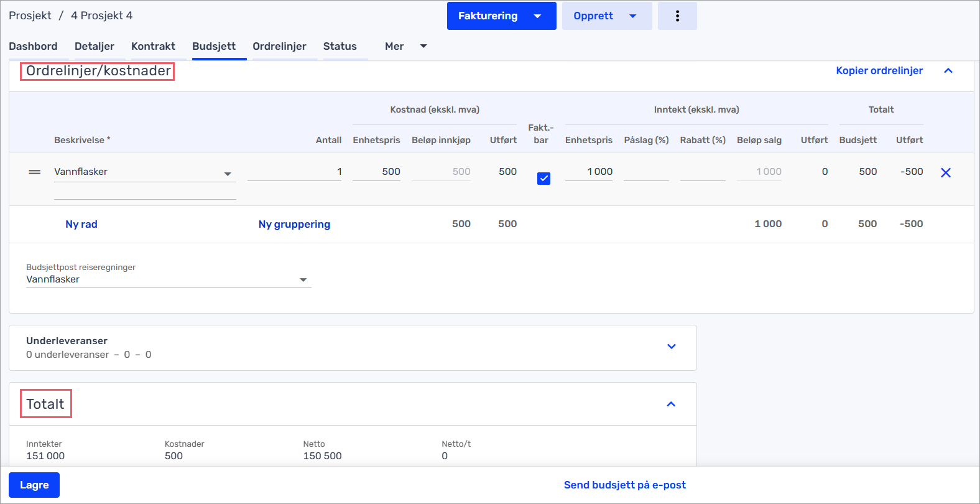This screenshot has width=980, height=504.
Task: Click the Ordrelinjer/kostnader heading
Action: coord(98,71)
